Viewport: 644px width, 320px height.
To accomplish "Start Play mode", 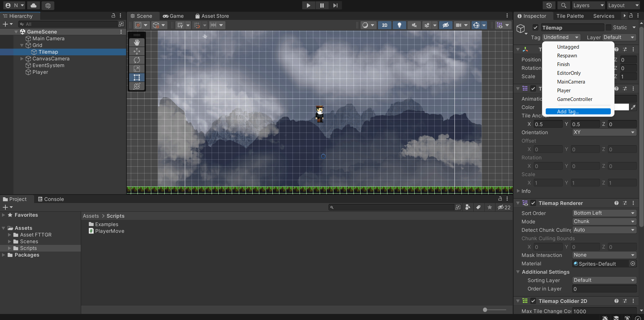I will point(308,5).
